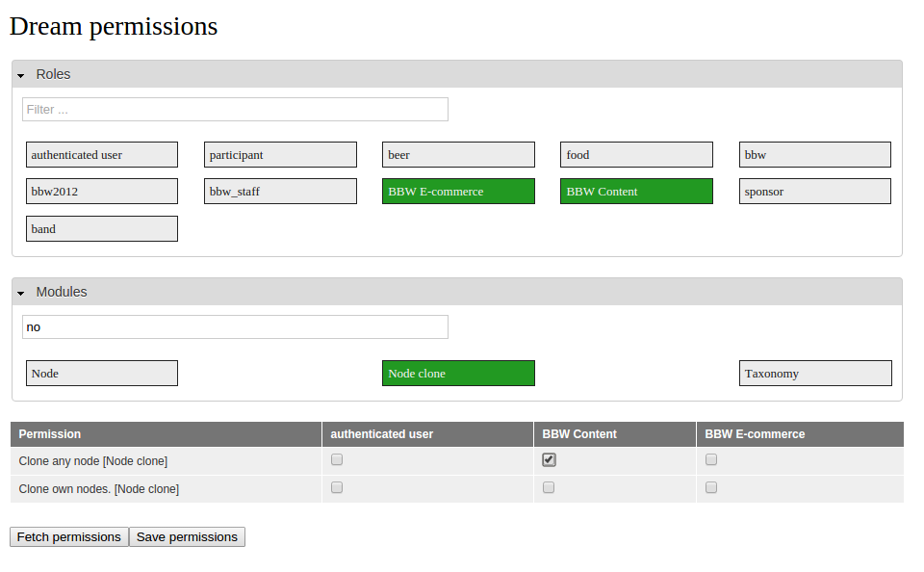Select the 'Taxonomy' module tile
The height and width of the screenshot is (572, 924).
tap(815, 374)
